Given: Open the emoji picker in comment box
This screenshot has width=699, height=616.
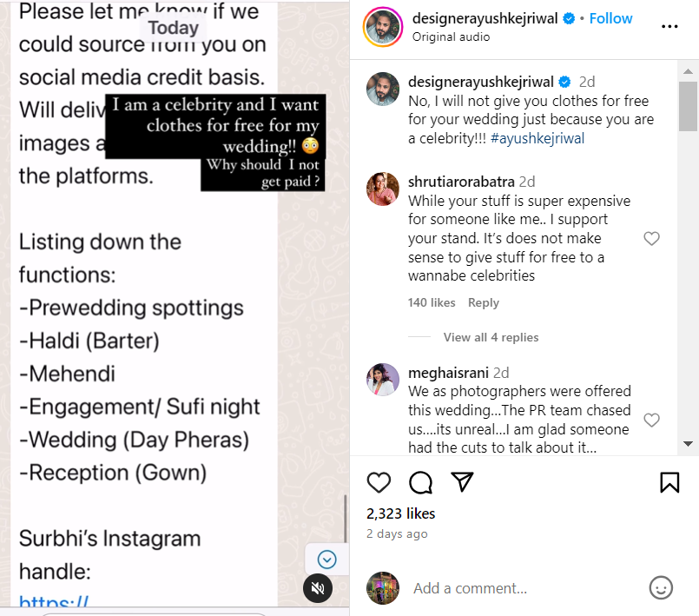Looking at the screenshot, I should tap(661, 588).
